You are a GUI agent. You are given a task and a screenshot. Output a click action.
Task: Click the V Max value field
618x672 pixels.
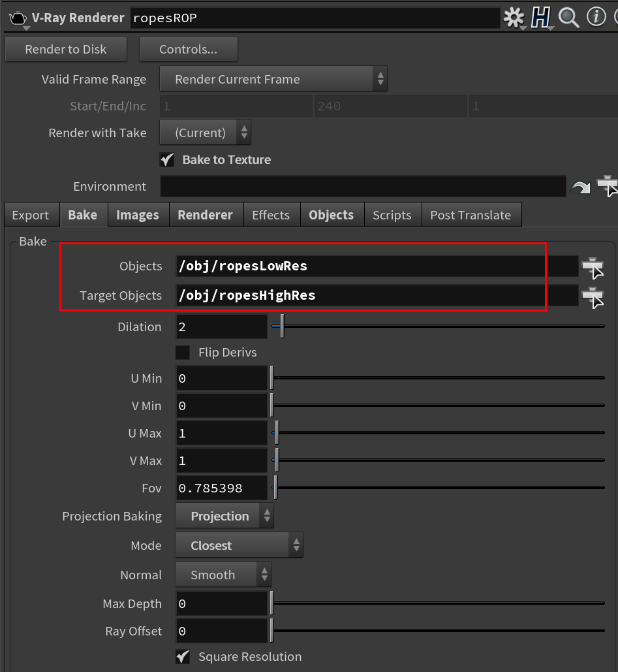[x=221, y=460]
